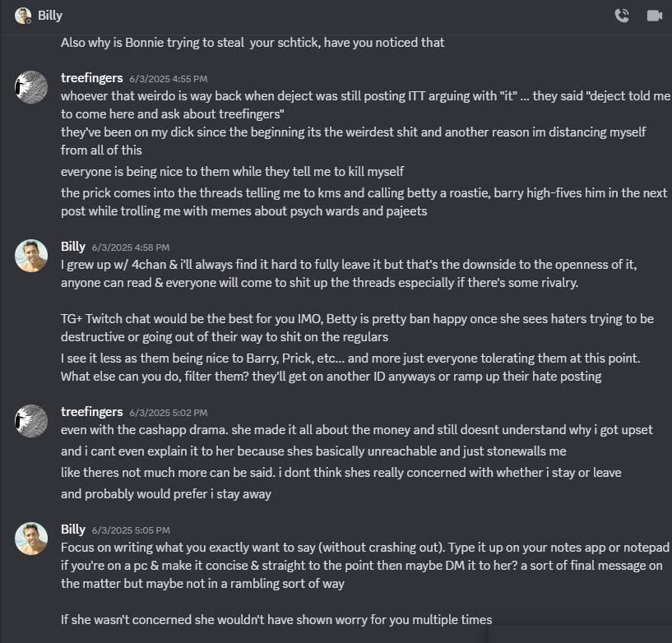Image resolution: width=672 pixels, height=643 pixels.
Task: Click the "If she wasn't concerned" message
Action: click(276, 619)
